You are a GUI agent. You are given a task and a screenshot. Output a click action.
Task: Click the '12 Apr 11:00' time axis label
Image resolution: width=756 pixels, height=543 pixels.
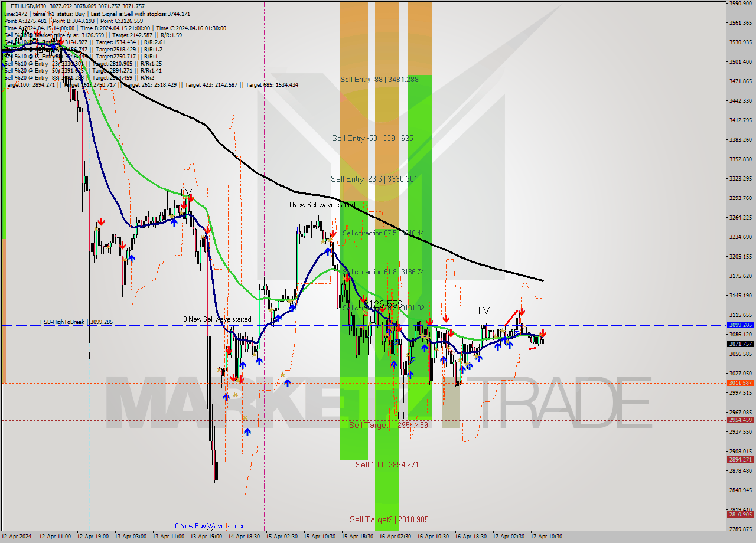click(54, 537)
